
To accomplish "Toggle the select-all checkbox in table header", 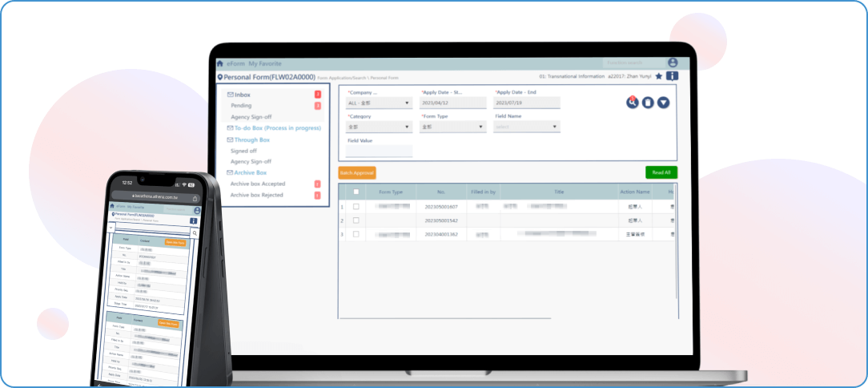I will [356, 192].
